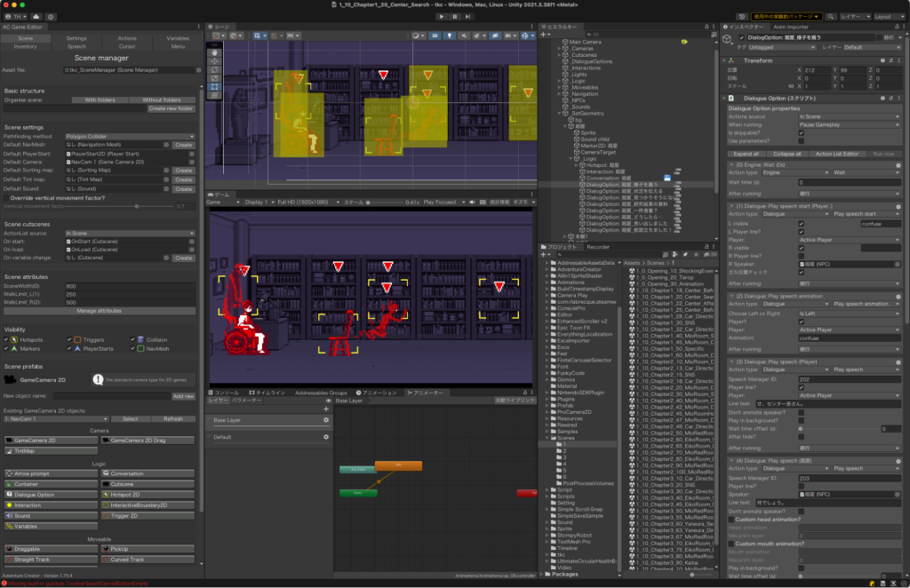Open the Pathfinding method dropdown
Viewport: 910px width, 588px height.
coord(130,136)
